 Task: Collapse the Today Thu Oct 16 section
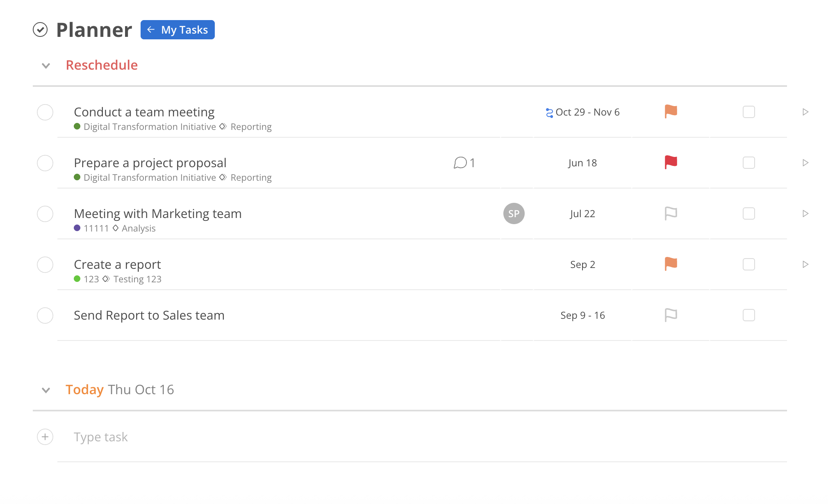[x=46, y=390]
